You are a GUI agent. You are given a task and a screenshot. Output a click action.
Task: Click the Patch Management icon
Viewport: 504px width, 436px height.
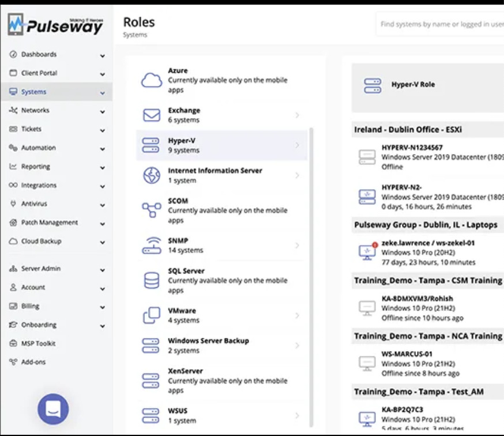click(13, 222)
